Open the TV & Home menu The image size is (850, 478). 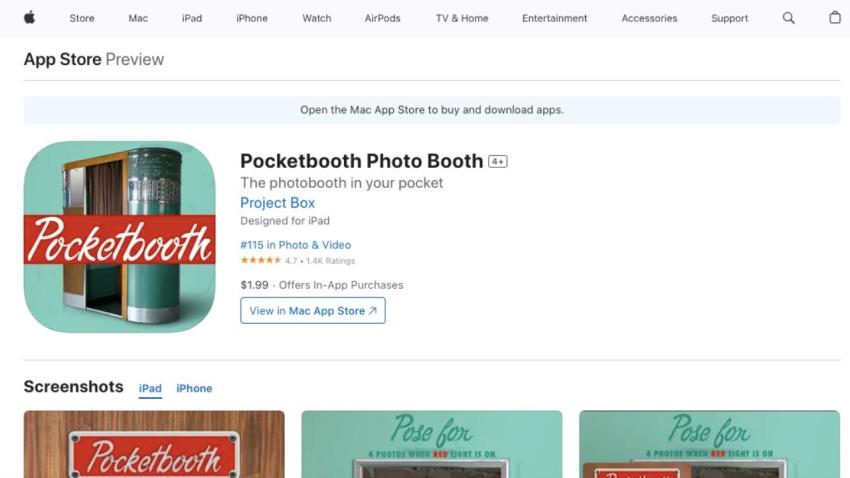(462, 18)
